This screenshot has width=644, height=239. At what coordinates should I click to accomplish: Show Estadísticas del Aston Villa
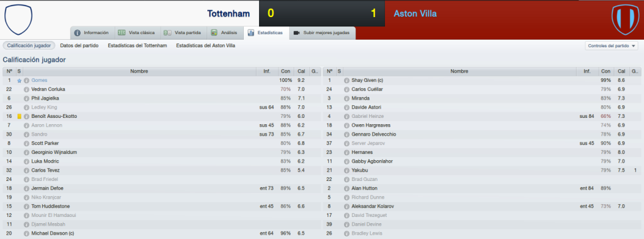pos(205,45)
